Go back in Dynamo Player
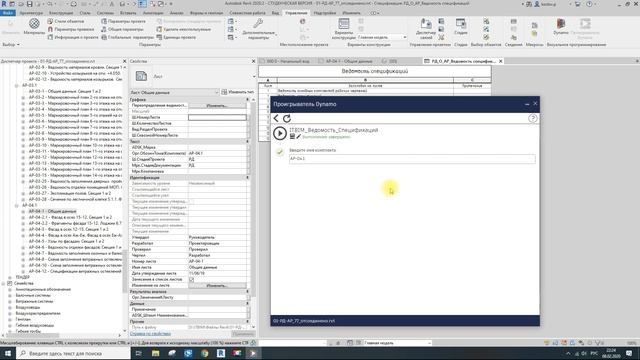The image size is (640, 360). pos(276,118)
